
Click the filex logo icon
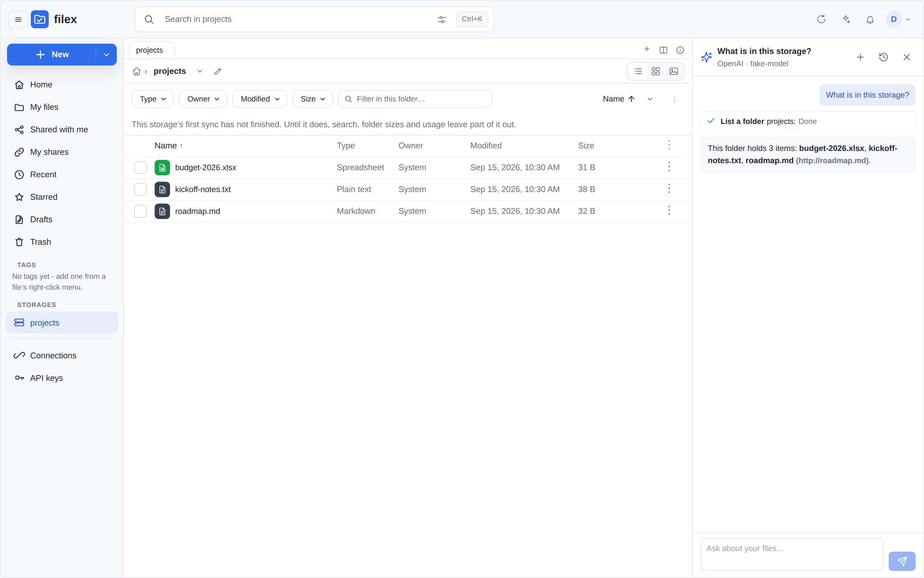[40, 19]
